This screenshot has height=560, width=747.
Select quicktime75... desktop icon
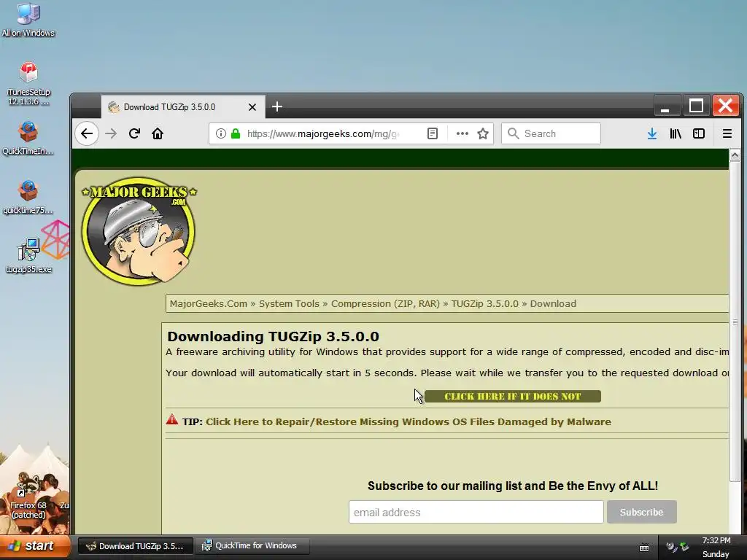coord(28,197)
